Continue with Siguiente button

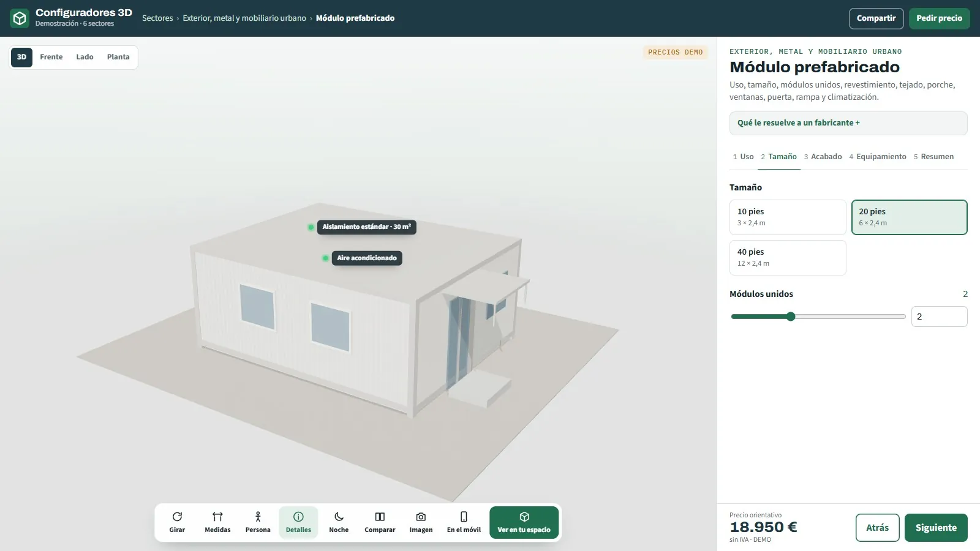click(x=936, y=528)
